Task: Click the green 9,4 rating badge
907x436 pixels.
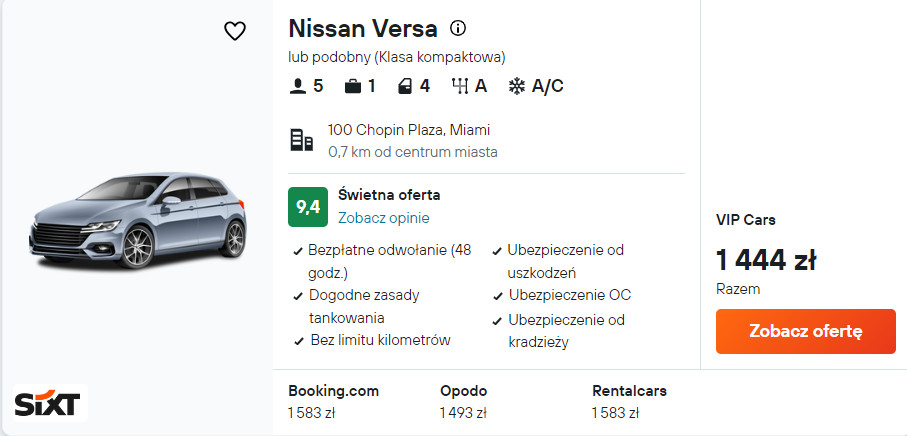Action: pyautogui.click(x=308, y=207)
